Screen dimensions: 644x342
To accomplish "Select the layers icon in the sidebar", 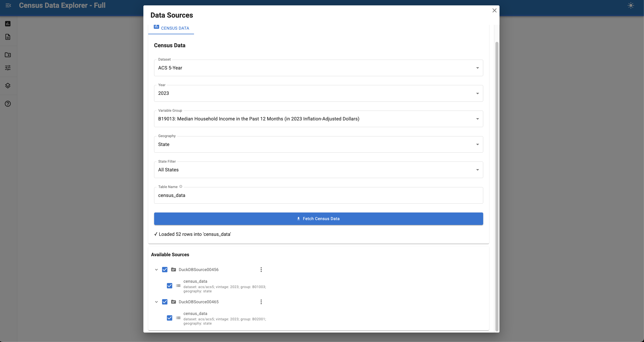I will pyautogui.click(x=8, y=85).
